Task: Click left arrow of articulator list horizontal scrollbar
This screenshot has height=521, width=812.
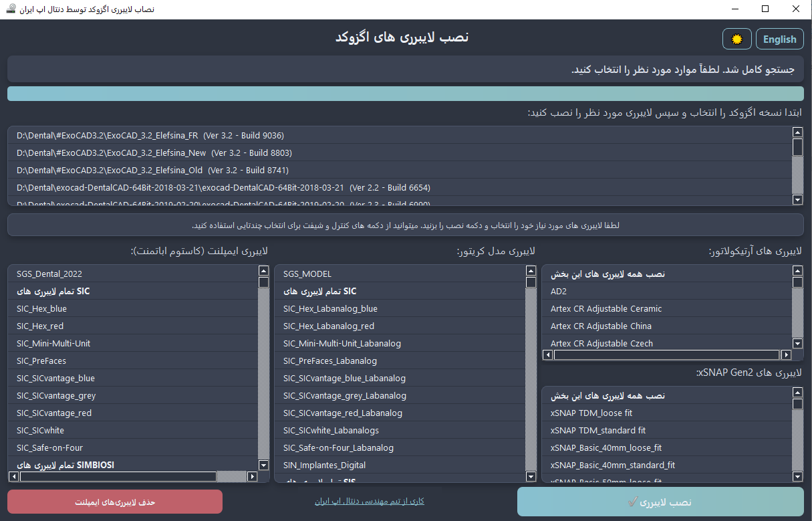Action: click(547, 355)
